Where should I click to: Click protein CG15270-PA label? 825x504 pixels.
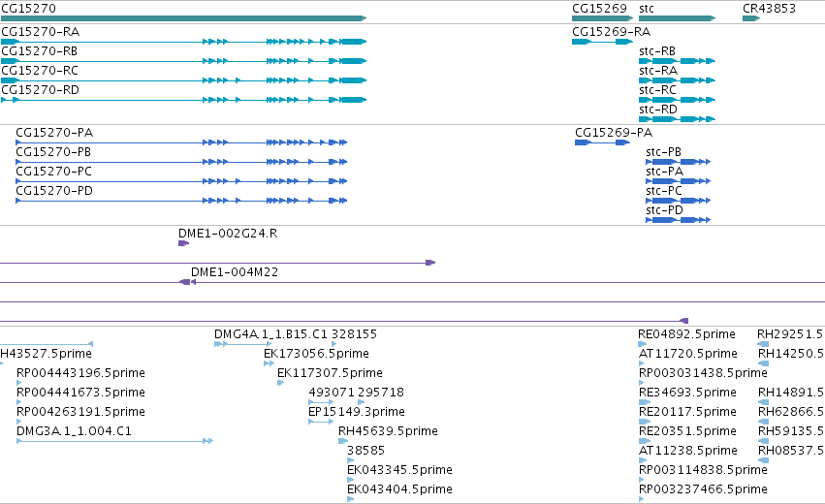(x=54, y=133)
